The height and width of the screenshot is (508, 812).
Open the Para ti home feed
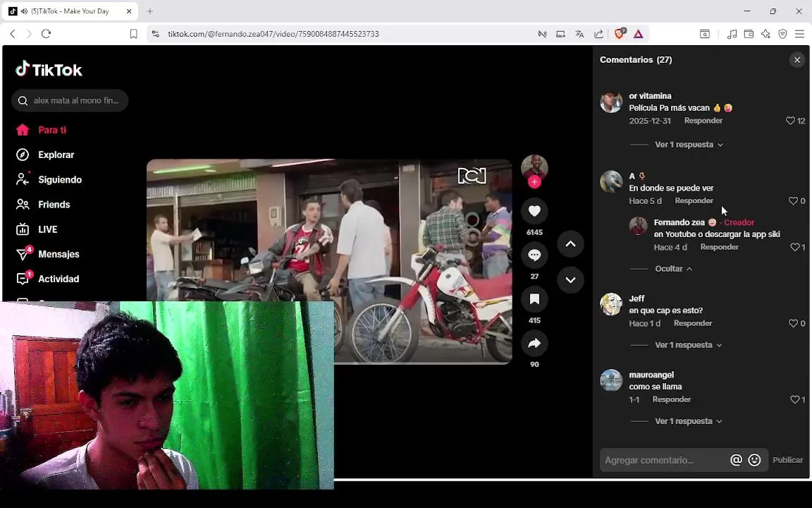42,130
